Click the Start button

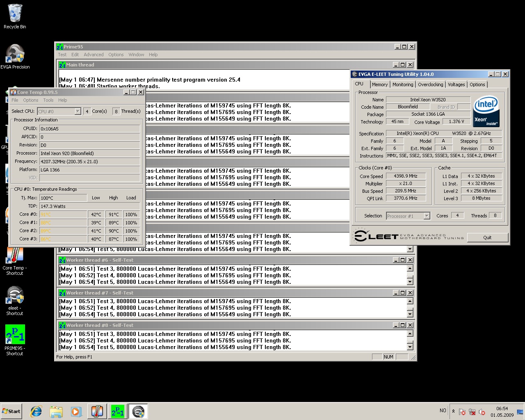(x=11, y=411)
